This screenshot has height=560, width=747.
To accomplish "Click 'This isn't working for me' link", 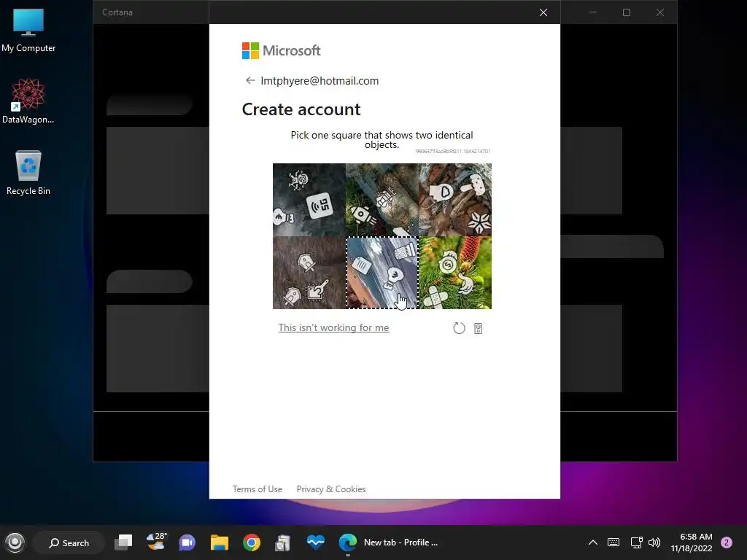I will (x=333, y=327).
